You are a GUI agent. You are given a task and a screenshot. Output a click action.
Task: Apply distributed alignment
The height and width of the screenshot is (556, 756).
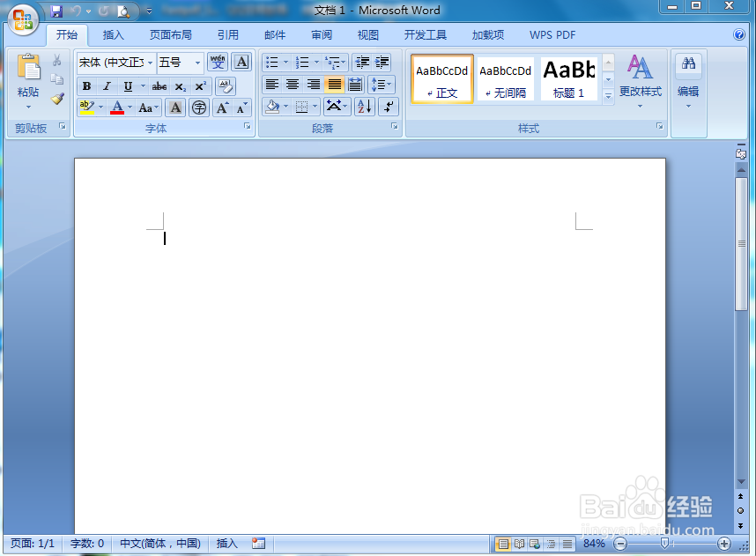coord(355,85)
